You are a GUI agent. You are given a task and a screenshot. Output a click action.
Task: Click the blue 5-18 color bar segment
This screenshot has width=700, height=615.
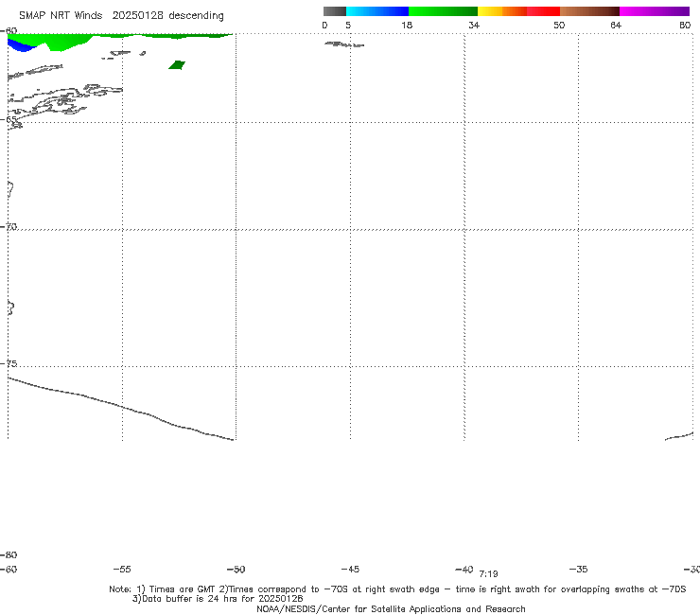click(x=377, y=11)
